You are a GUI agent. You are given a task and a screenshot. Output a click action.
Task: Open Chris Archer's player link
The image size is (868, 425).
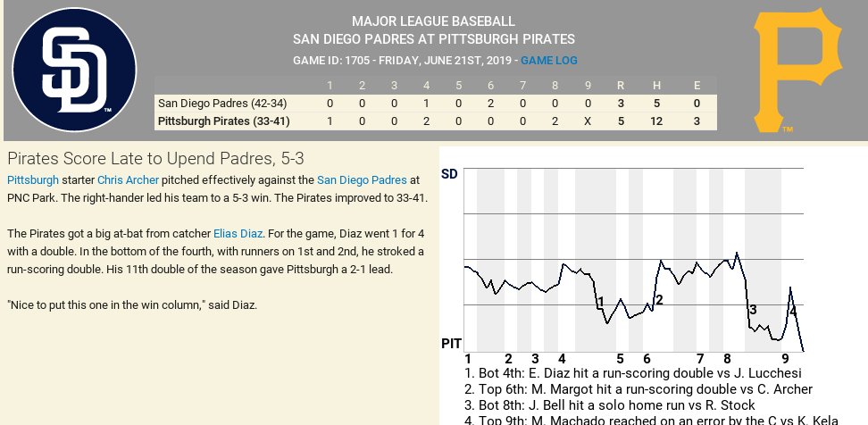pos(129,179)
